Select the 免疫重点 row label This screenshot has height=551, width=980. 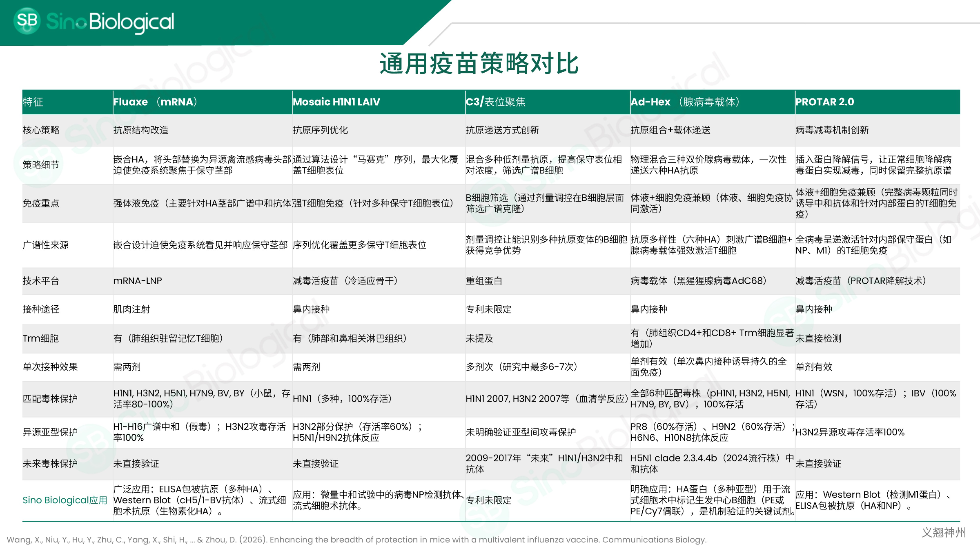pos(41,203)
